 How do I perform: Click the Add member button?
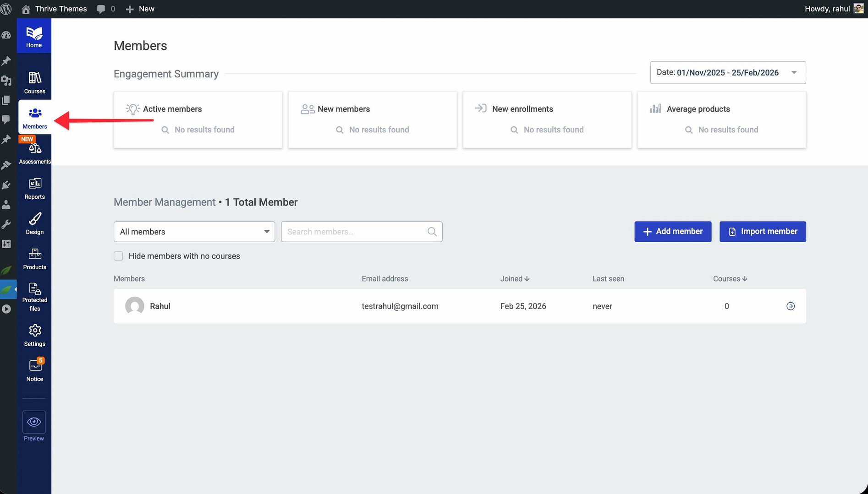pos(672,232)
